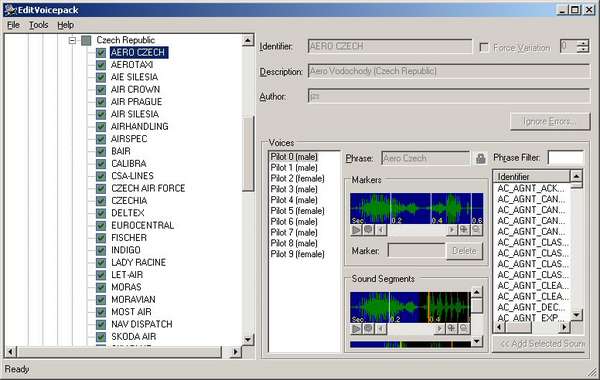Click the Ignore Errors button

[x=550, y=122]
